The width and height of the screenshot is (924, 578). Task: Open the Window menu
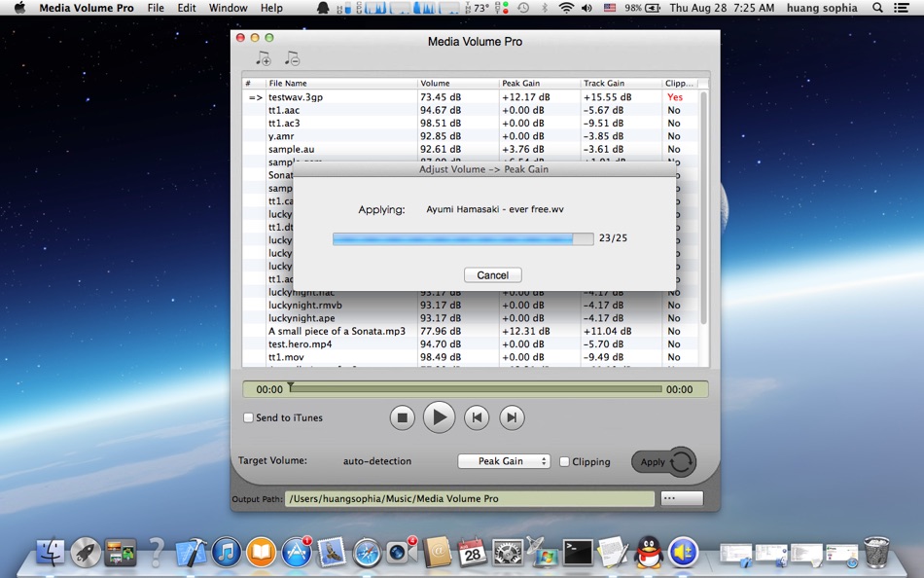point(228,8)
